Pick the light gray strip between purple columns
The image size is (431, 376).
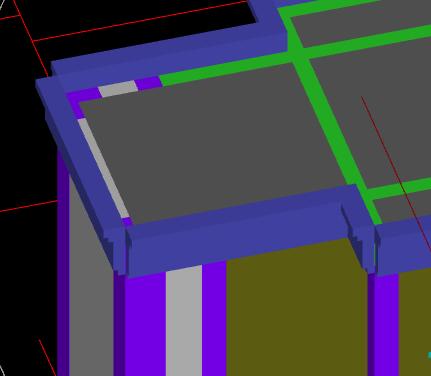[x=184, y=321]
